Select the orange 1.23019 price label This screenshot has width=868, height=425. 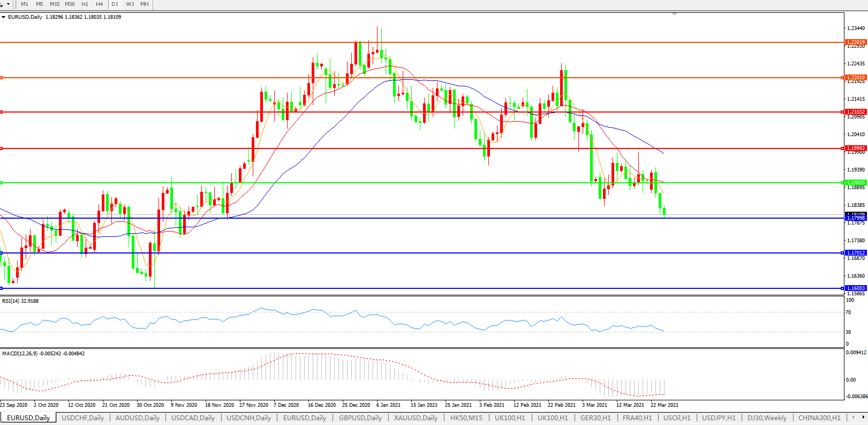point(855,42)
